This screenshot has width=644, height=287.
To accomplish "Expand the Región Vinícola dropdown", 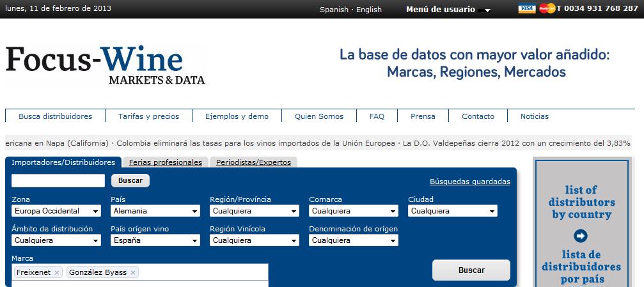I will (x=255, y=240).
